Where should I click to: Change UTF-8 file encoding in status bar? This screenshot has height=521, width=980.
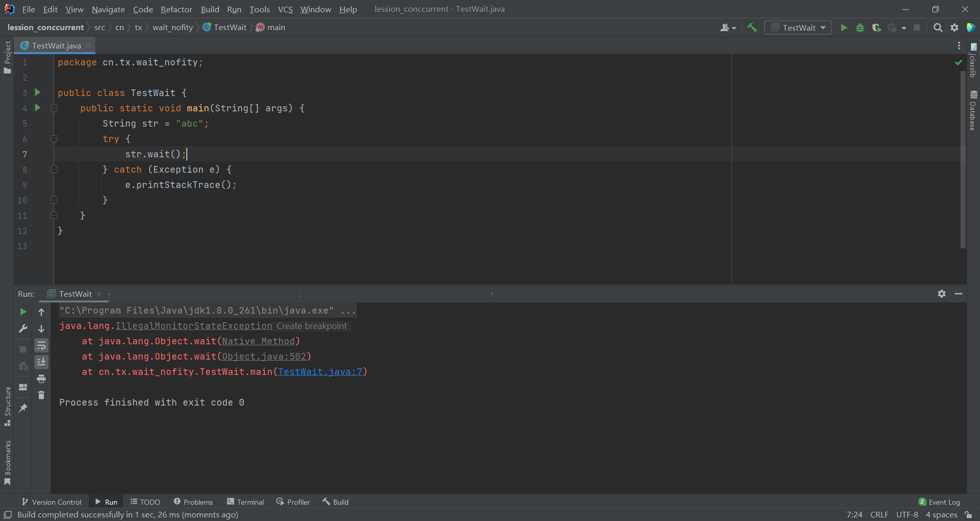pos(907,514)
